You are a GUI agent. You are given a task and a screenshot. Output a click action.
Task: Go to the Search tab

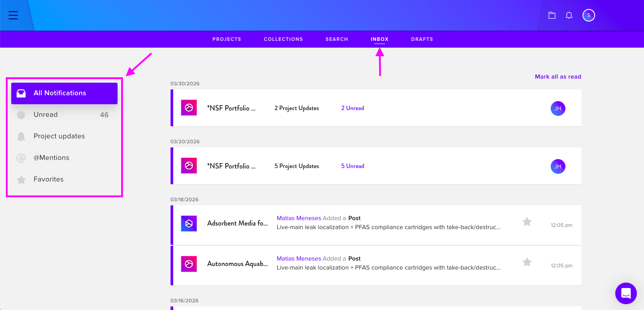337,39
